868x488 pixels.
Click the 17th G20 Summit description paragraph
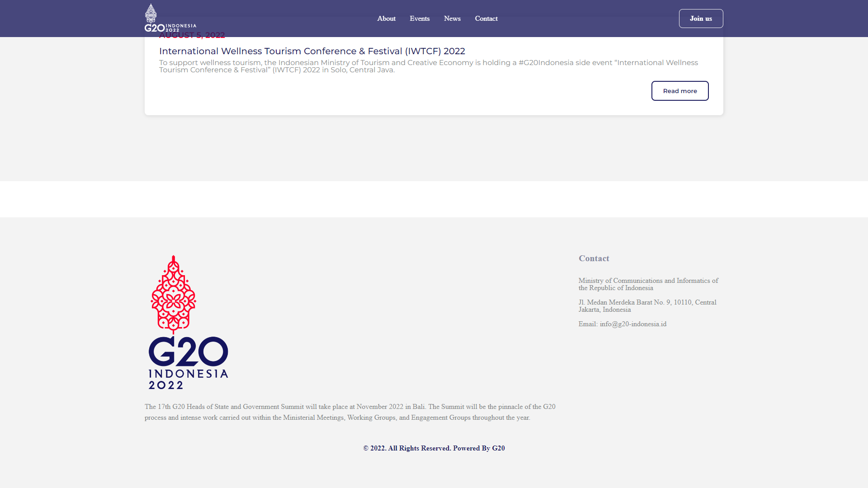(x=350, y=412)
